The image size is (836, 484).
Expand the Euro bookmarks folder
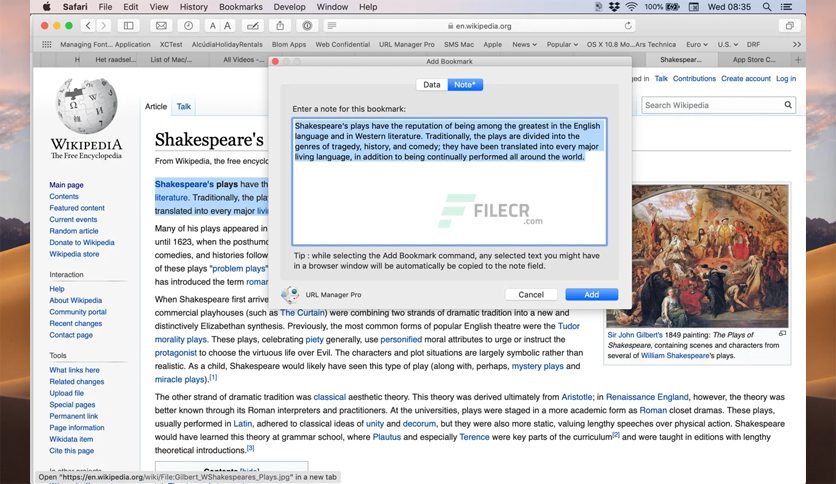click(x=697, y=44)
